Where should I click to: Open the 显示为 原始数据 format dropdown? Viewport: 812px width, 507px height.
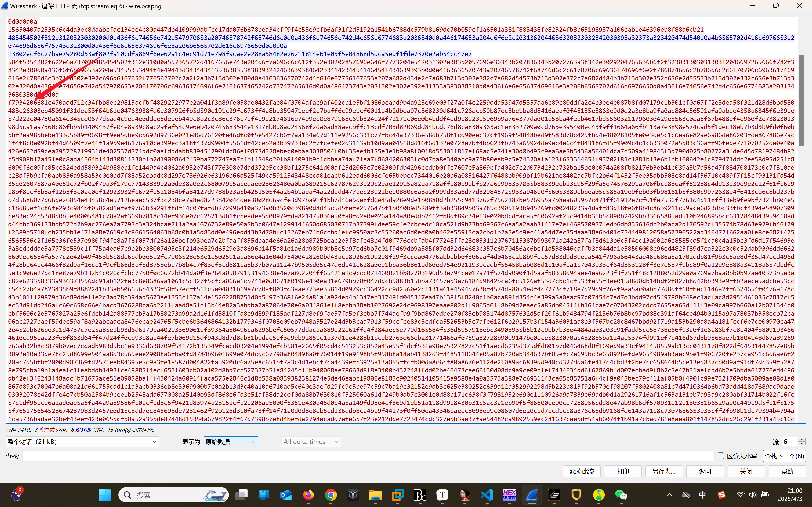click(230, 442)
